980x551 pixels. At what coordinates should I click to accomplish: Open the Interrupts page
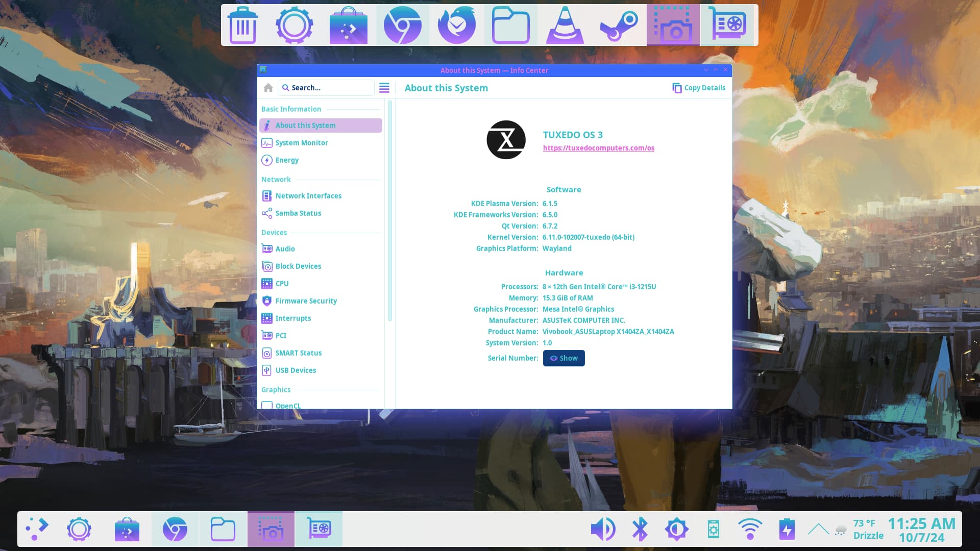[321, 318]
